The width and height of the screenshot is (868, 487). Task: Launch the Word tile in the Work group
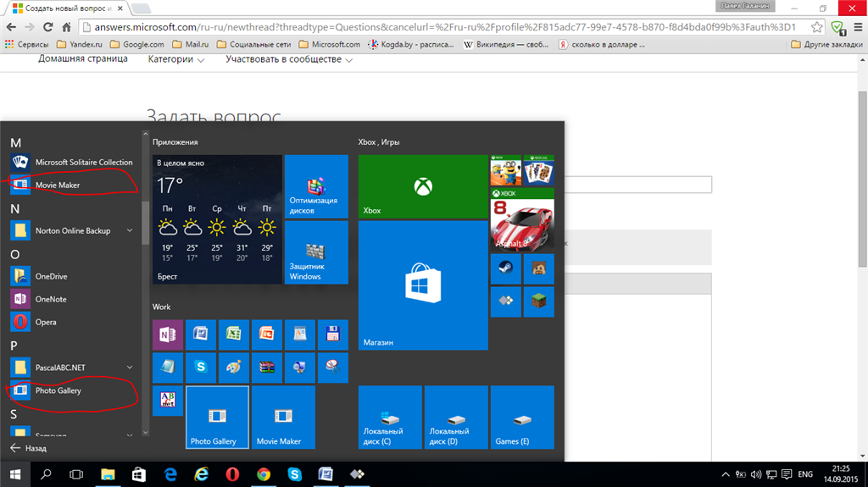pyautogui.click(x=200, y=335)
